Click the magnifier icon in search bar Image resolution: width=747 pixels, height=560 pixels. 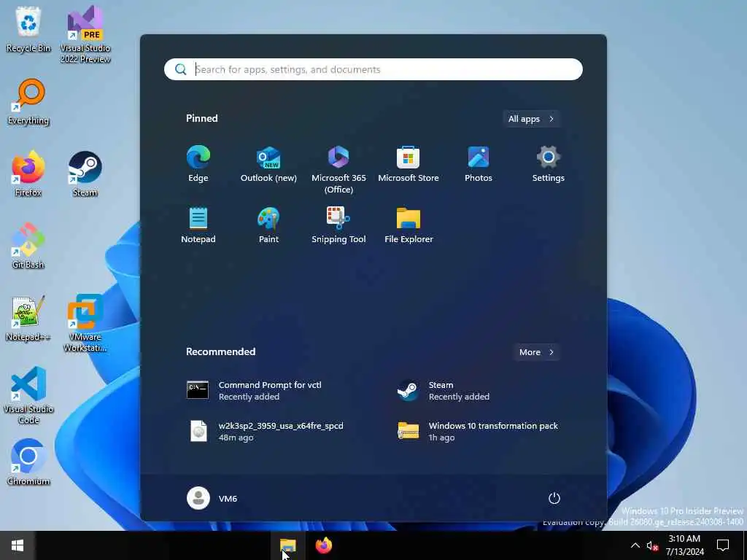click(181, 69)
